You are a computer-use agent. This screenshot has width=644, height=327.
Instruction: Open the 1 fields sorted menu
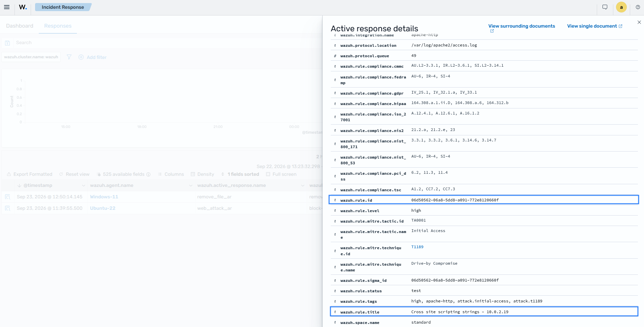tap(240, 174)
